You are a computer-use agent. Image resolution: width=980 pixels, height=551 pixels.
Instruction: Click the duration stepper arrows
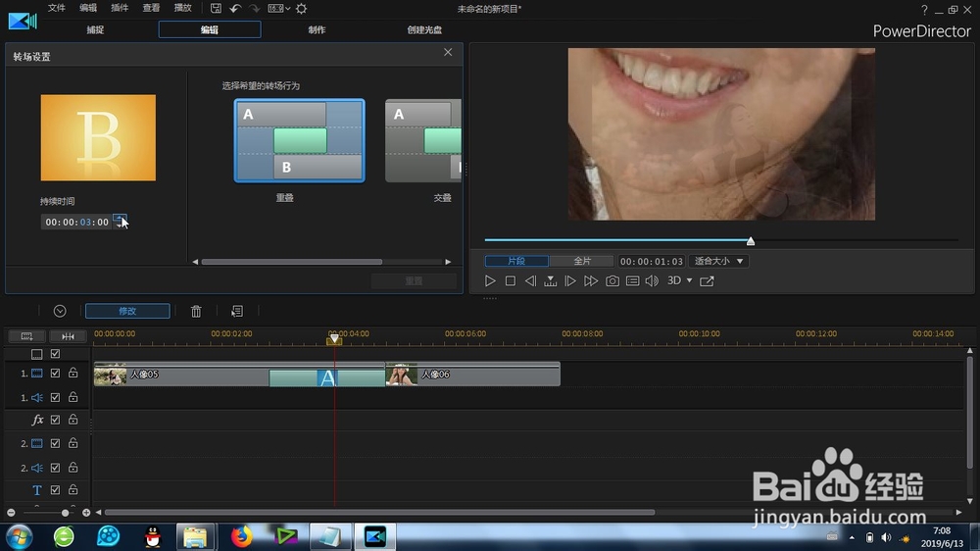[120, 222]
